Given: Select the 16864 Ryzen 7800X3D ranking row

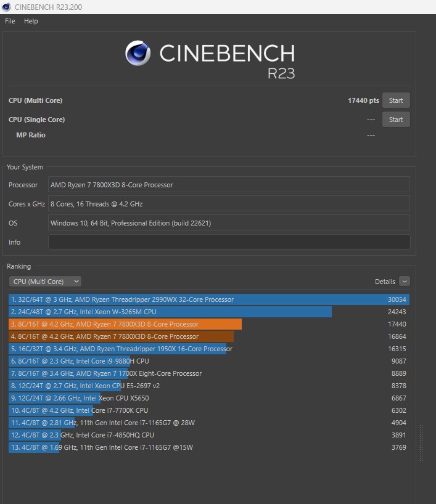Looking at the screenshot, I should tap(209, 336).
